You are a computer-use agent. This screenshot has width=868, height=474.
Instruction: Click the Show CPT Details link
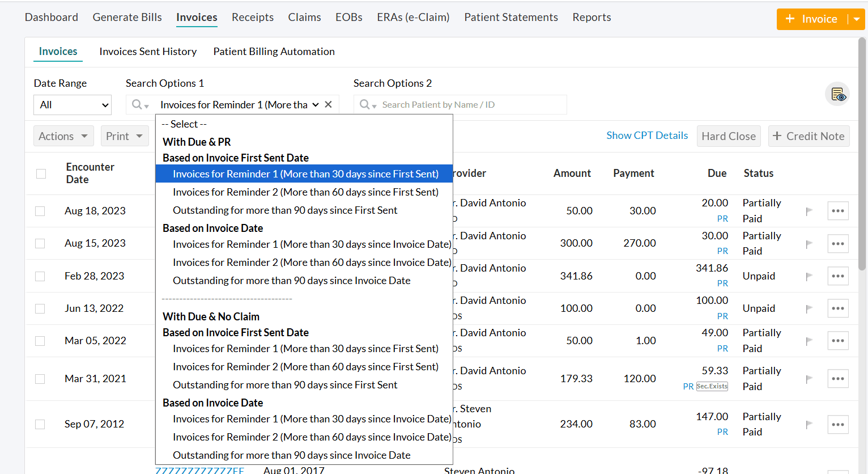647,135
